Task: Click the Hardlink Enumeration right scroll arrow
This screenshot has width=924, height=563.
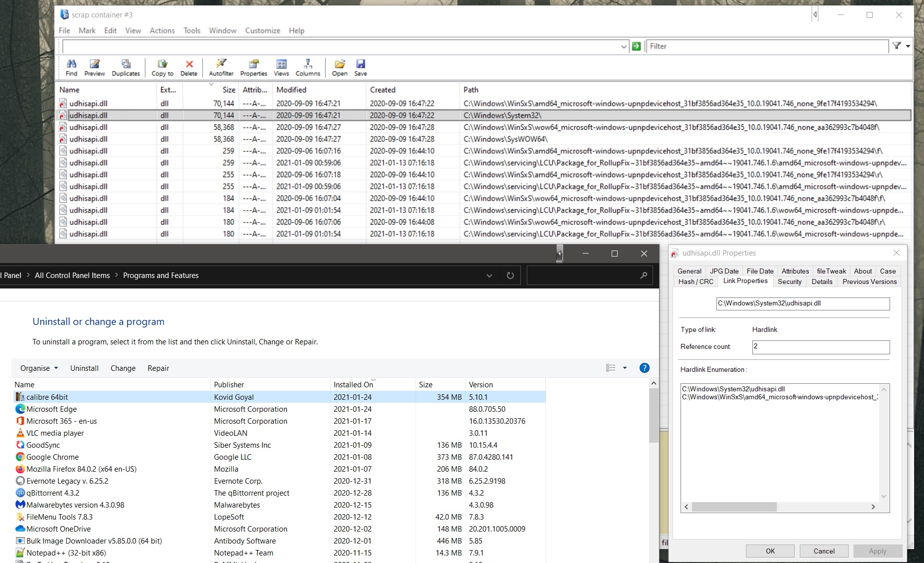Action: point(873,507)
